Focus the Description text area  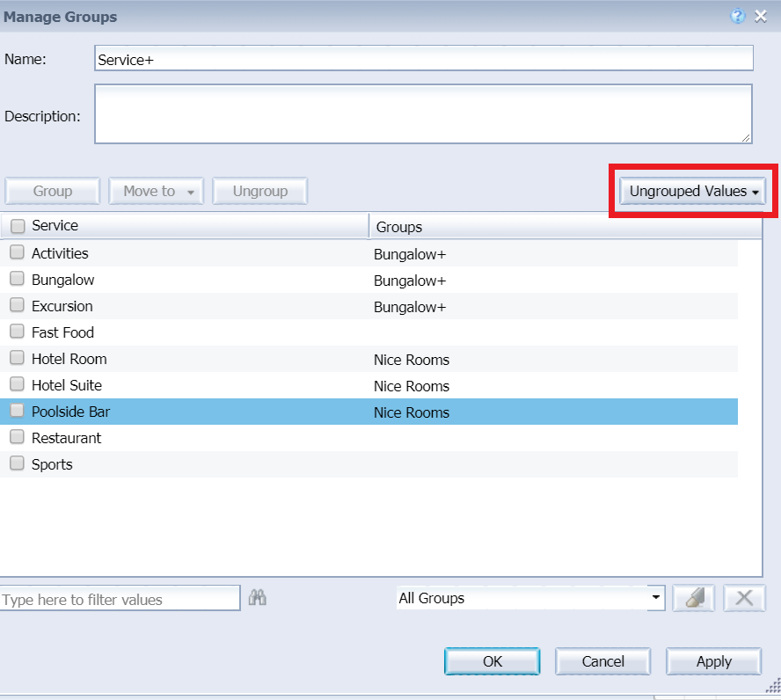(423, 113)
